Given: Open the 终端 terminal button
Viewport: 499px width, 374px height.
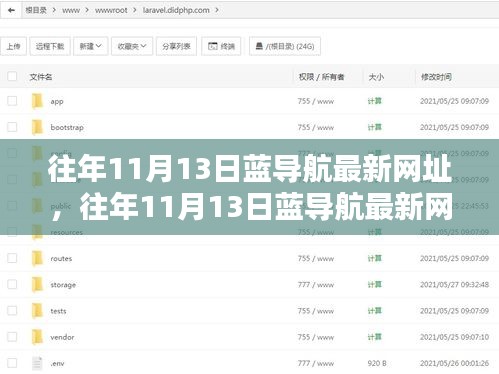Looking at the screenshot, I should point(221,46).
